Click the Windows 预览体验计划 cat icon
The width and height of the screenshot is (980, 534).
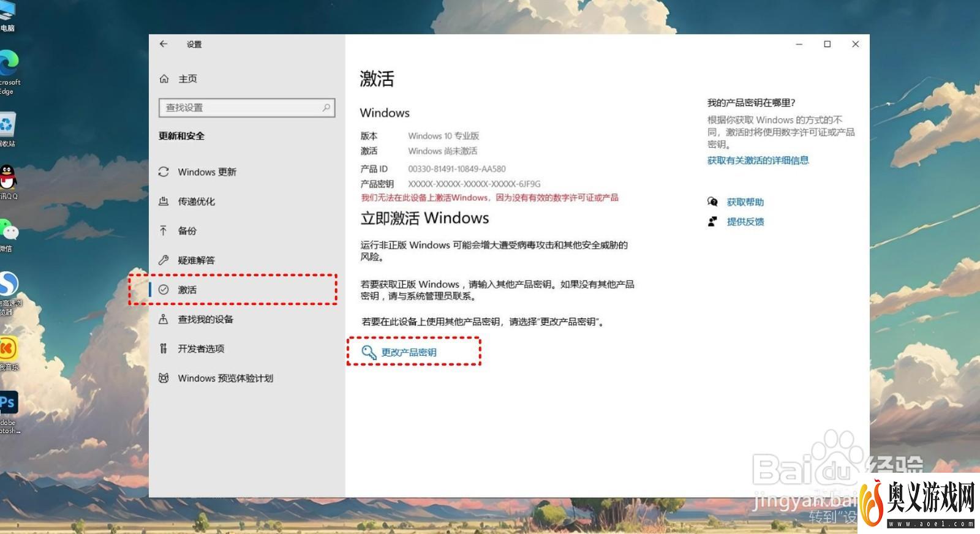164,378
